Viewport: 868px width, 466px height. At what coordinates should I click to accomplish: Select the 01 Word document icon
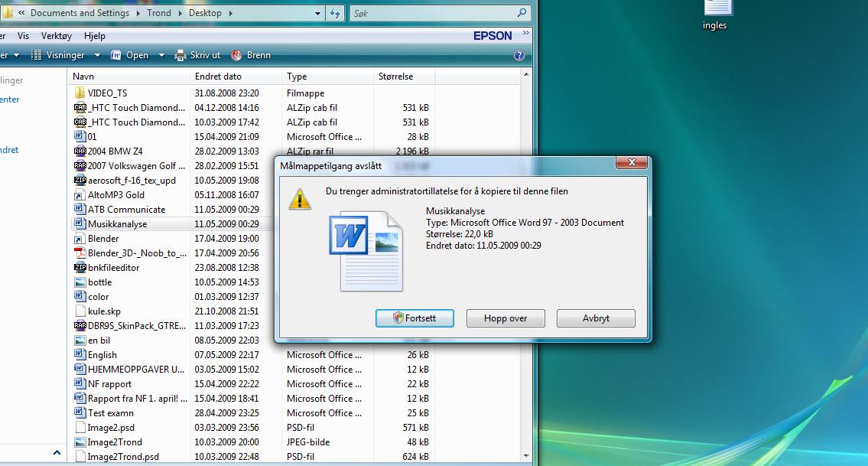80,136
